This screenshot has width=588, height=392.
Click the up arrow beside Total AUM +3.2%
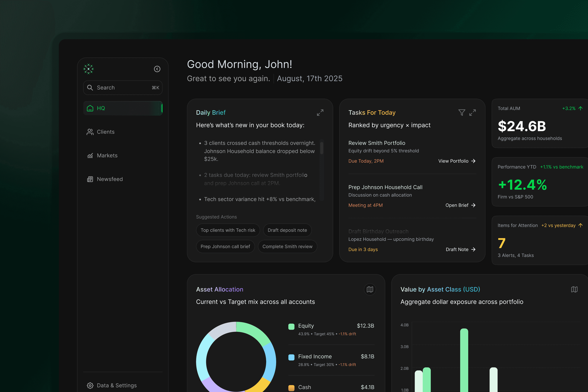[x=581, y=108]
